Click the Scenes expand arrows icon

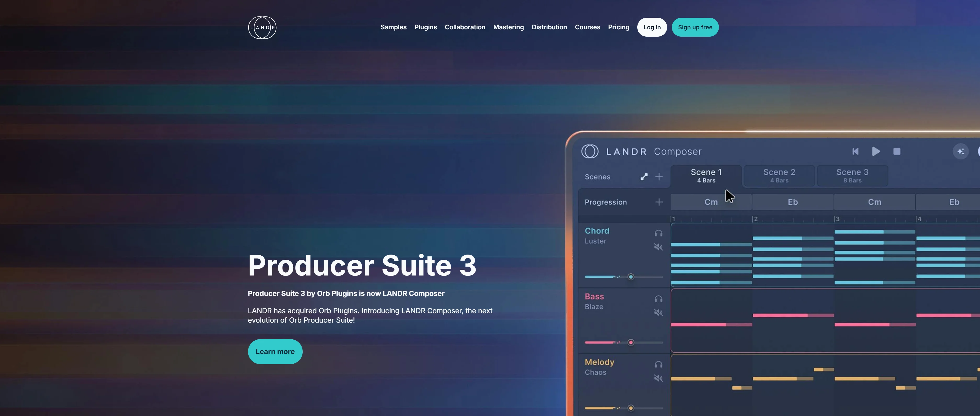[x=644, y=177]
